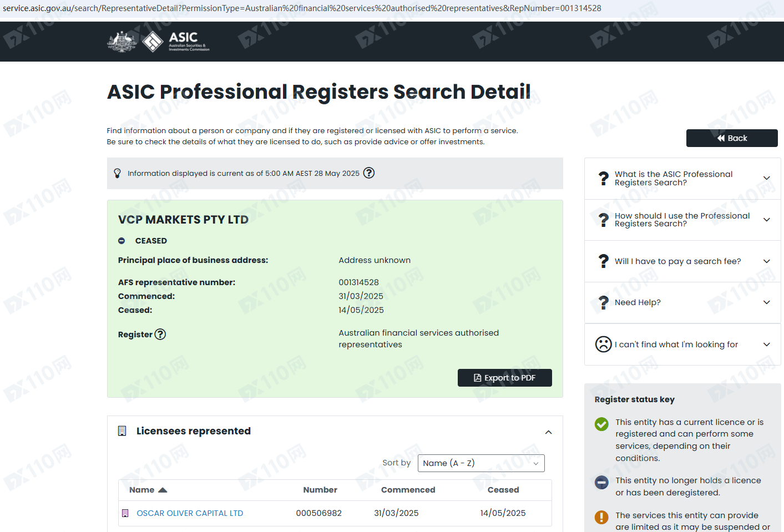Expand 'Will I have to pay a search fee?'

pos(682,261)
